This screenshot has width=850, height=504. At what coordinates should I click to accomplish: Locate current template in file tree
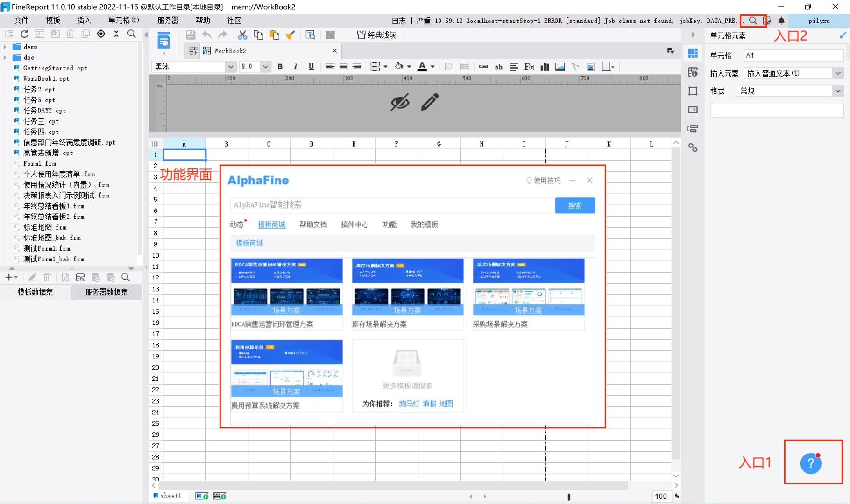click(101, 34)
